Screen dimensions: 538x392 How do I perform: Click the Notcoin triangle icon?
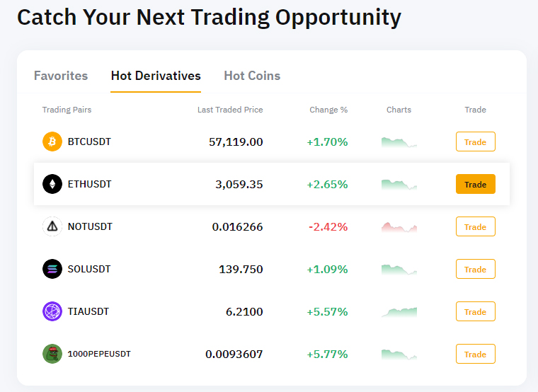[52, 226]
